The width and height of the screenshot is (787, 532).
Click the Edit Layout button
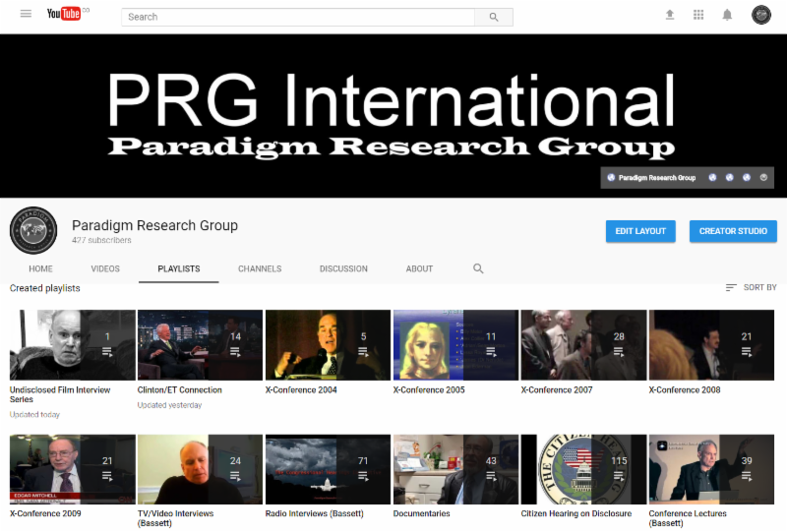640,231
